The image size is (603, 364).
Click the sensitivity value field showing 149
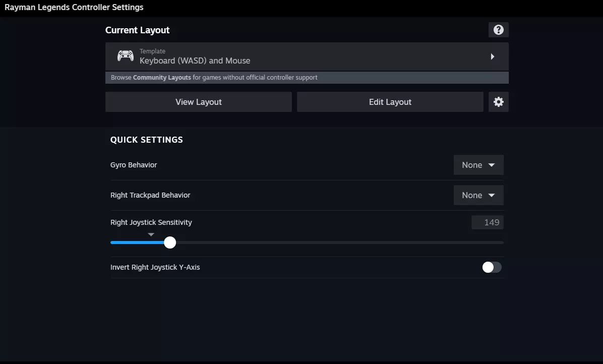[x=487, y=222]
